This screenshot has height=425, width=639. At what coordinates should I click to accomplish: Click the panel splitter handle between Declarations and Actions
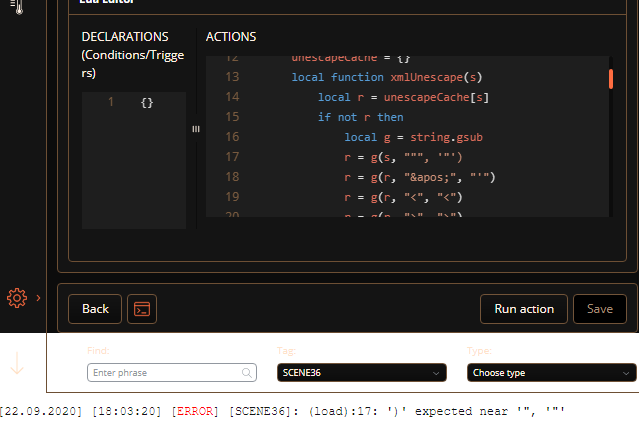196,129
